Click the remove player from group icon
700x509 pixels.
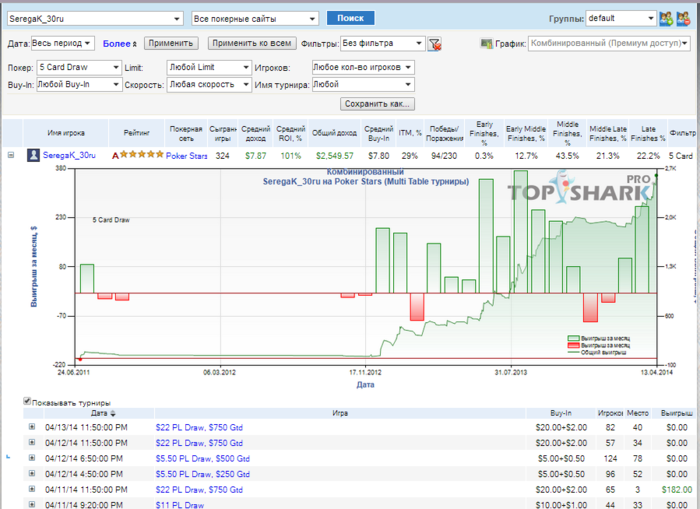click(x=683, y=18)
